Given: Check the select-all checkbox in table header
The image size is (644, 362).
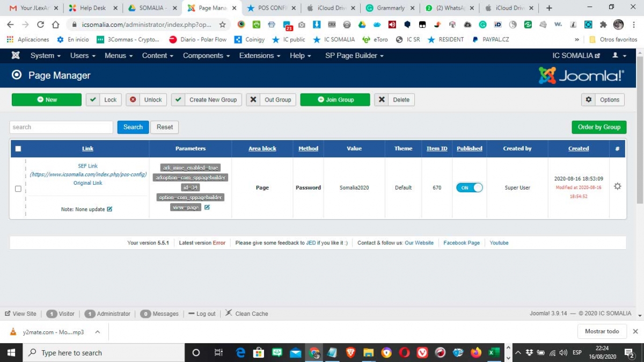Looking at the screenshot, I should pyautogui.click(x=18, y=149).
